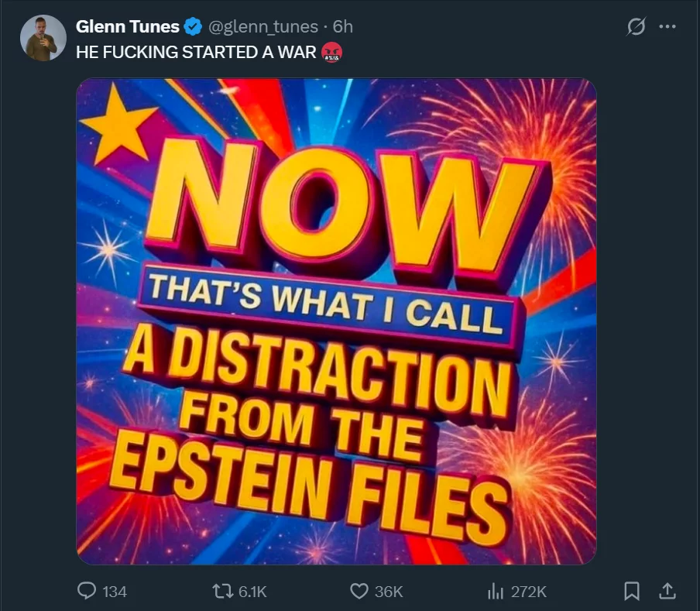Open the three-dot more options menu
The image size is (700, 611).
tap(667, 27)
